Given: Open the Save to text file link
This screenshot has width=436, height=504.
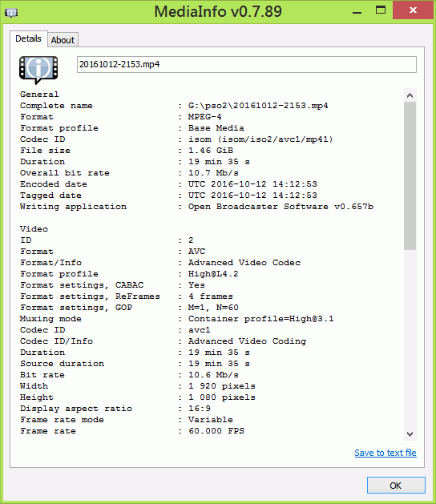Looking at the screenshot, I should point(386,453).
